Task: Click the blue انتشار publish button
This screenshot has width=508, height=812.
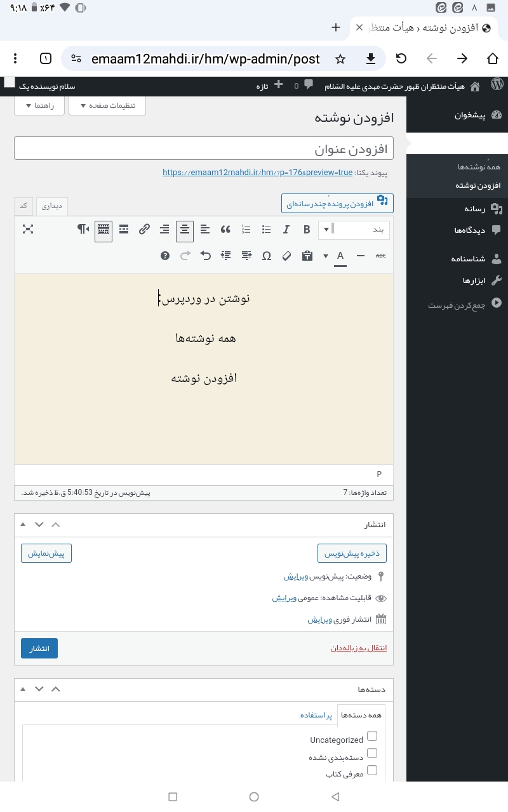Action: point(39,648)
